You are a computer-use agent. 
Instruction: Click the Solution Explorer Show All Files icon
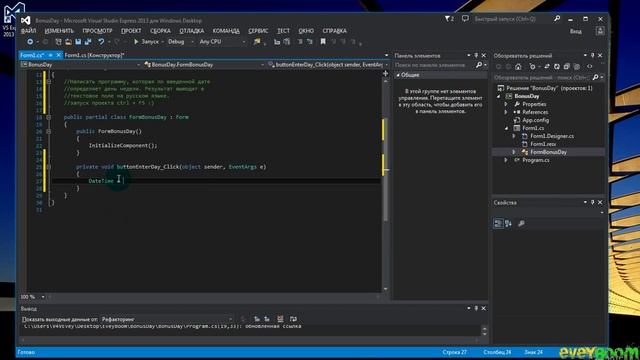coord(576,67)
